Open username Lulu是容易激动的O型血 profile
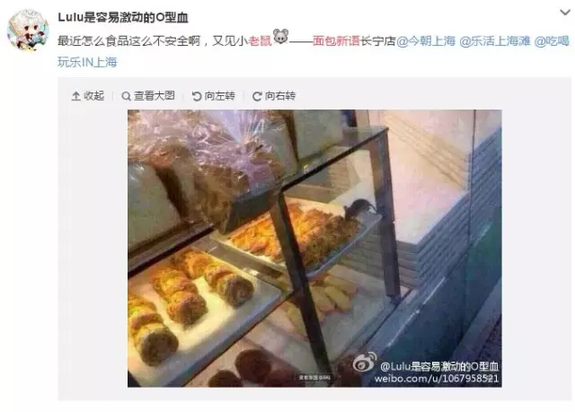 123,17
